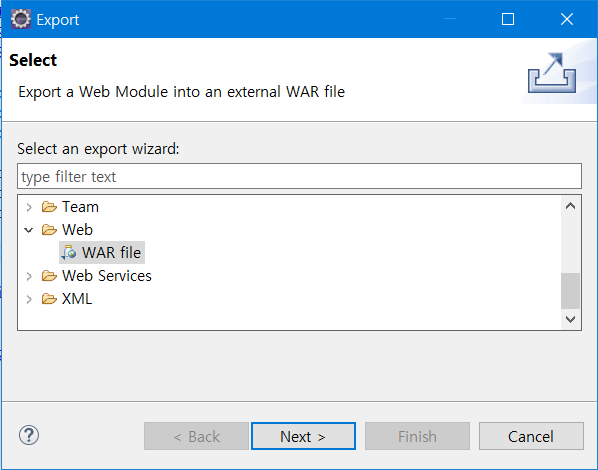Click the Eclipse gear icon in title bar
Image resolution: width=598 pixels, height=470 pixels.
pos(21,19)
